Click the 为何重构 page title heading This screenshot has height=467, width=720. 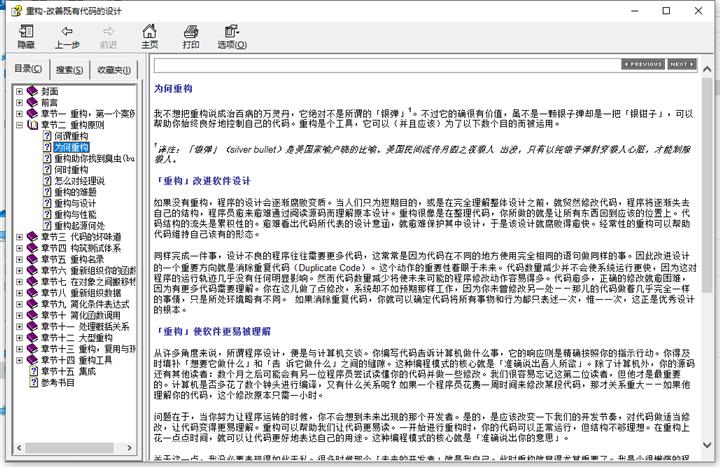tap(173, 89)
